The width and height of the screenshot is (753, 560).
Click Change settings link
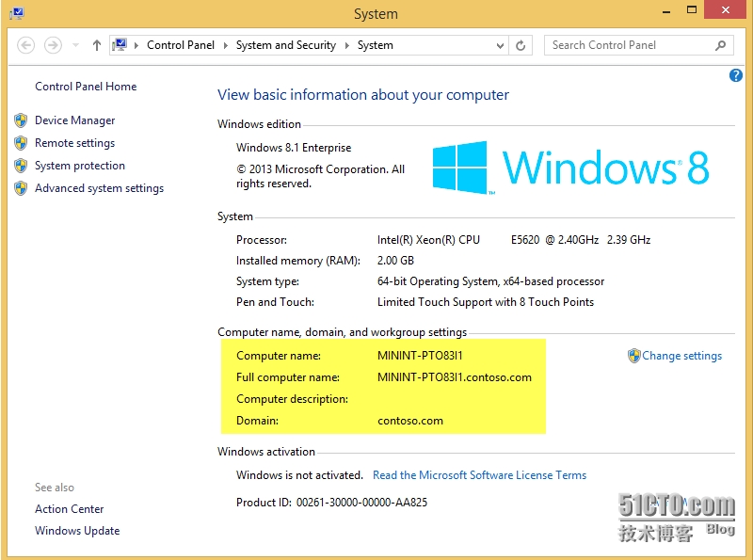(681, 356)
